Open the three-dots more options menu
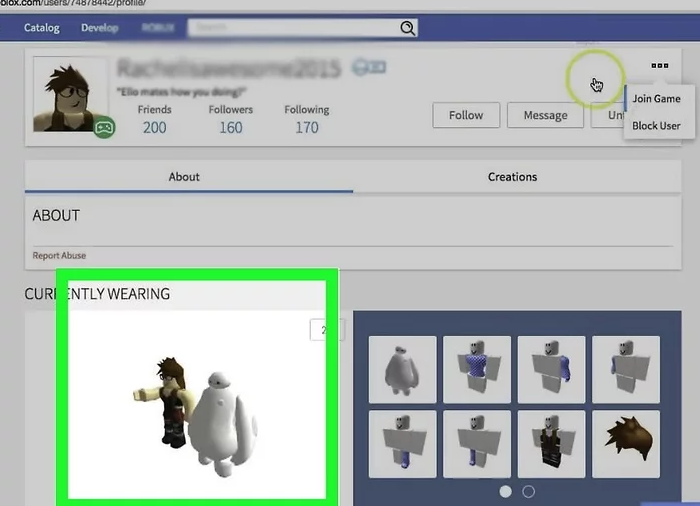This screenshot has width=700, height=506. pos(659,66)
